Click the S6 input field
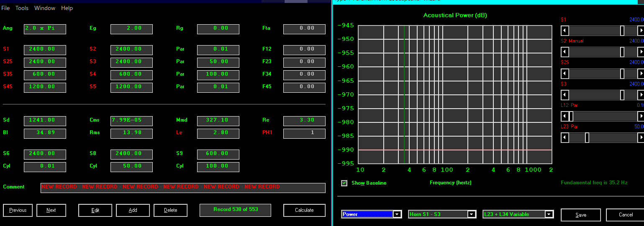Screen dimensions: 644x226 coord(45,154)
